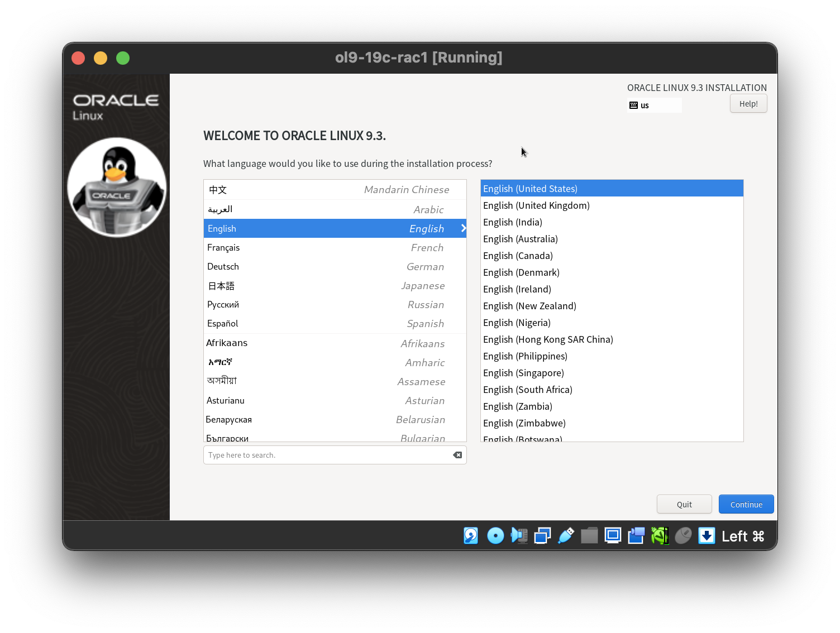Choose English (Zimbabwe) locale

pos(612,423)
